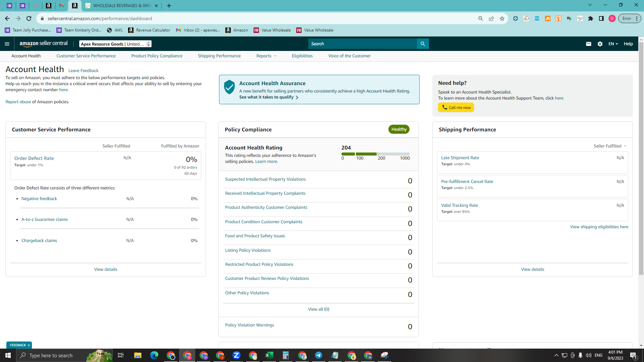Click the Account Health Rating progress bar
This screenshot has height=362, width=644.
pos(376,154)
